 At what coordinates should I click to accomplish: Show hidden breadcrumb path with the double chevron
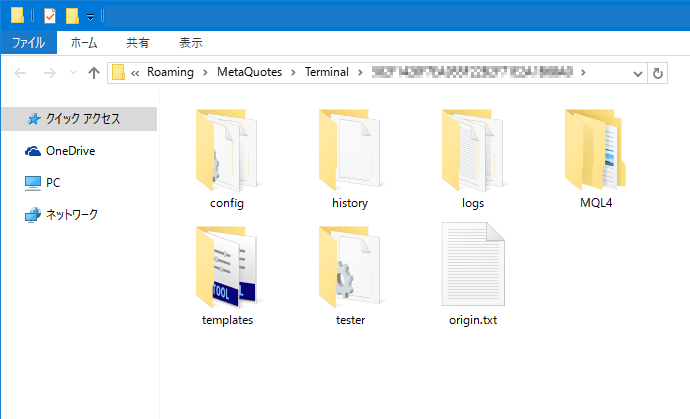point(135,73)
